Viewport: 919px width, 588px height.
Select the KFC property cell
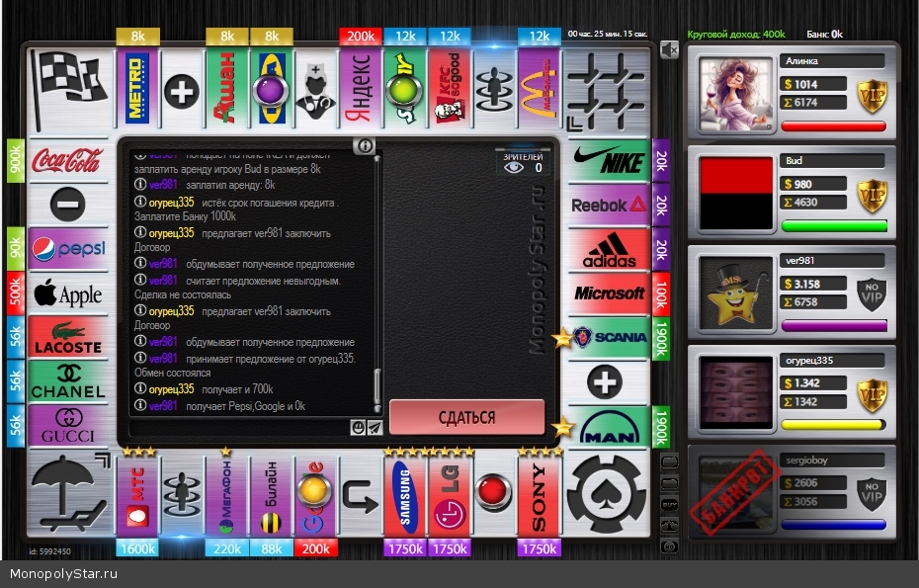point(449,89)
